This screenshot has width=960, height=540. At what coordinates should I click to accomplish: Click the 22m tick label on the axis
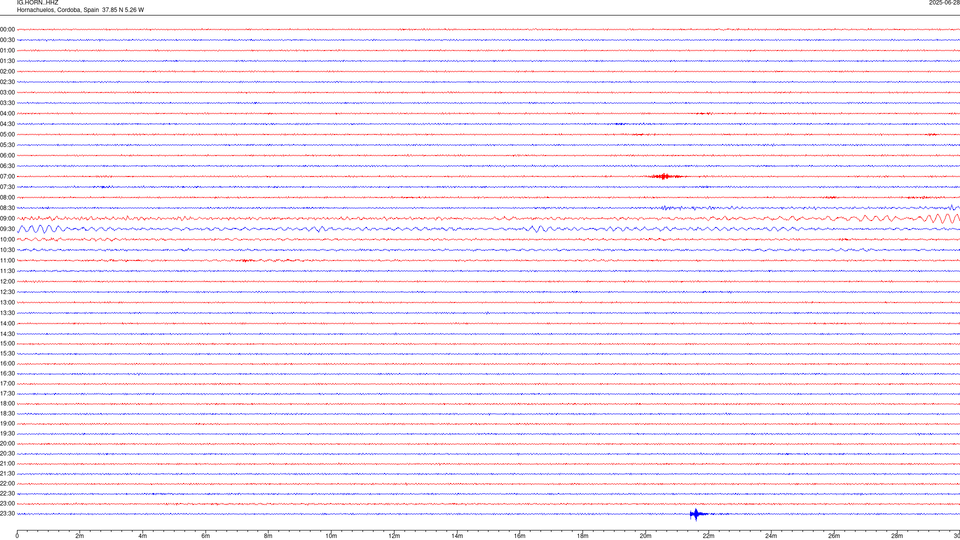(x=708, y=536)
